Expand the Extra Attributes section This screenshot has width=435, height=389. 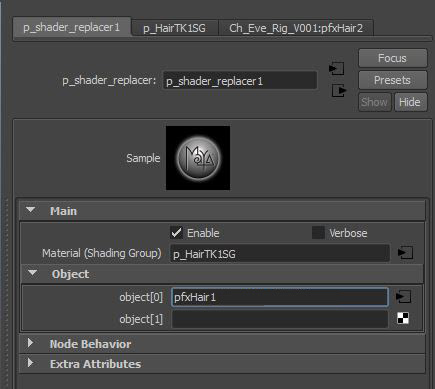point(31,363)
